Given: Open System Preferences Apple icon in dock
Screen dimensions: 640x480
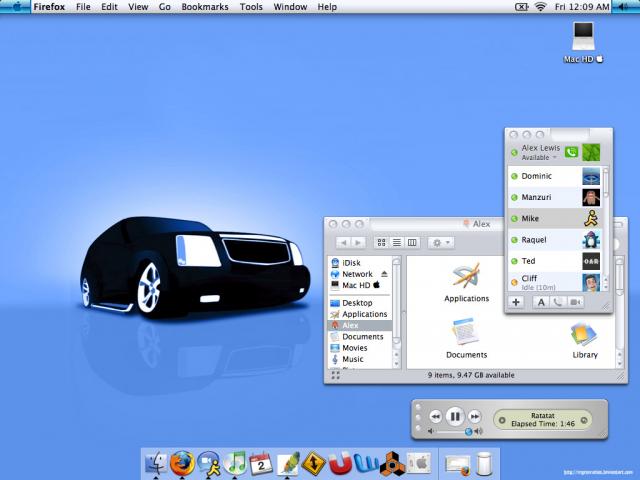Looking at the screenshot, I should click(419, 464).
